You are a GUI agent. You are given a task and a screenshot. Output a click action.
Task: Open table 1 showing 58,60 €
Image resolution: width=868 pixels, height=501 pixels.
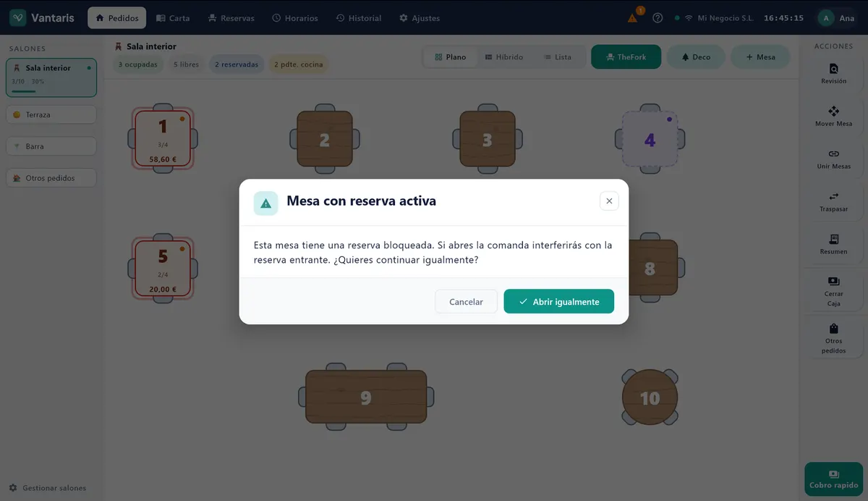point(163,138)
